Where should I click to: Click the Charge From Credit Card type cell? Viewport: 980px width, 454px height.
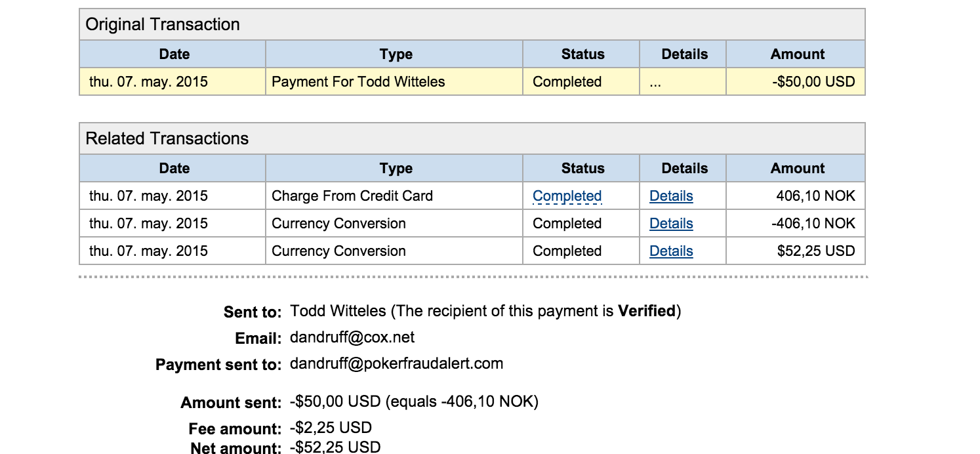click(x=352, y=196)
